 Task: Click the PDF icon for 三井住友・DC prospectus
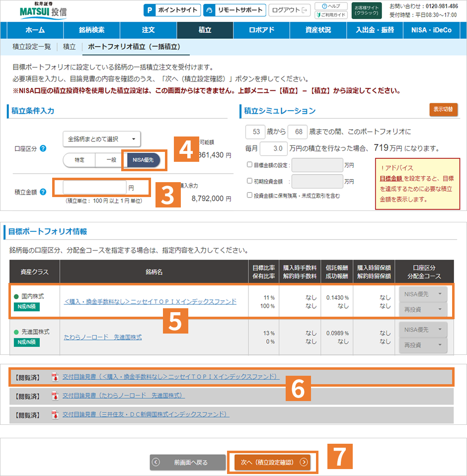(x=55, y=414)
